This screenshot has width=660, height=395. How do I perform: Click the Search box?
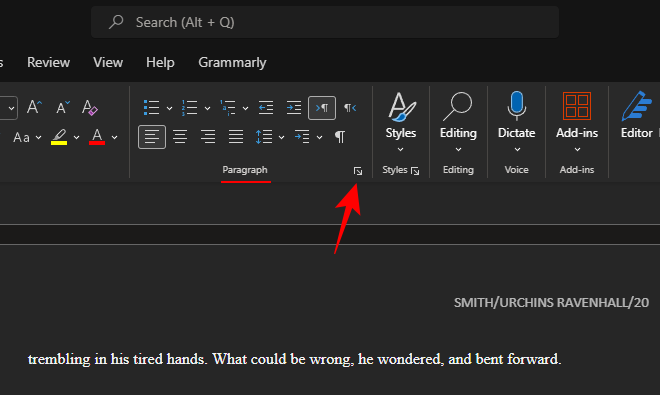pos(325,22)
